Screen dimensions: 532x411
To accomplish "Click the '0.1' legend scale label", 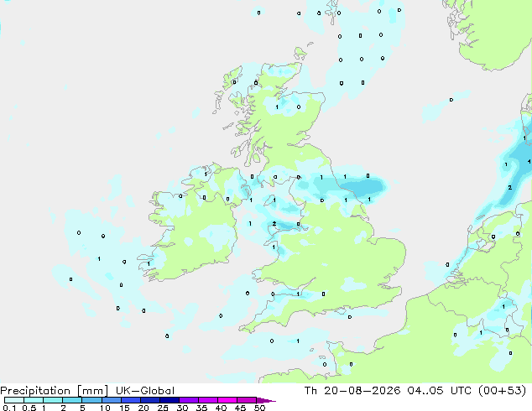I will [x=9, y=408].
